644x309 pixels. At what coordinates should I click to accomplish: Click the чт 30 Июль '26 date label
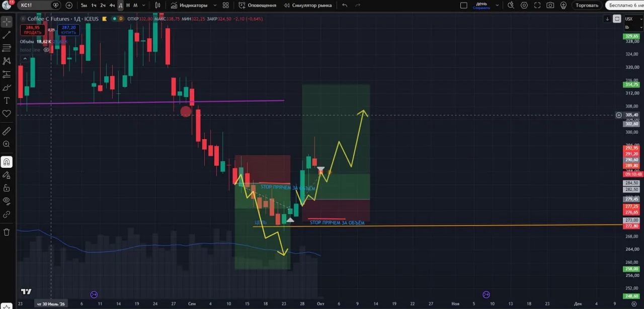pos(51,304)
